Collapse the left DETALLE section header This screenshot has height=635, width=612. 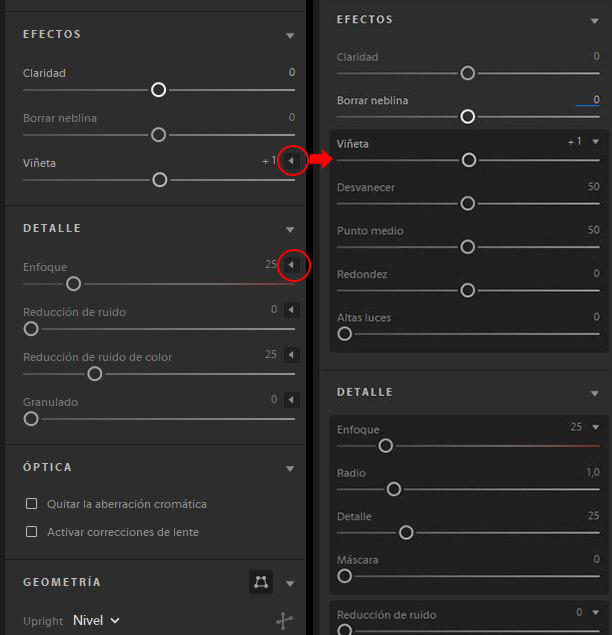(x=290, y=230)
